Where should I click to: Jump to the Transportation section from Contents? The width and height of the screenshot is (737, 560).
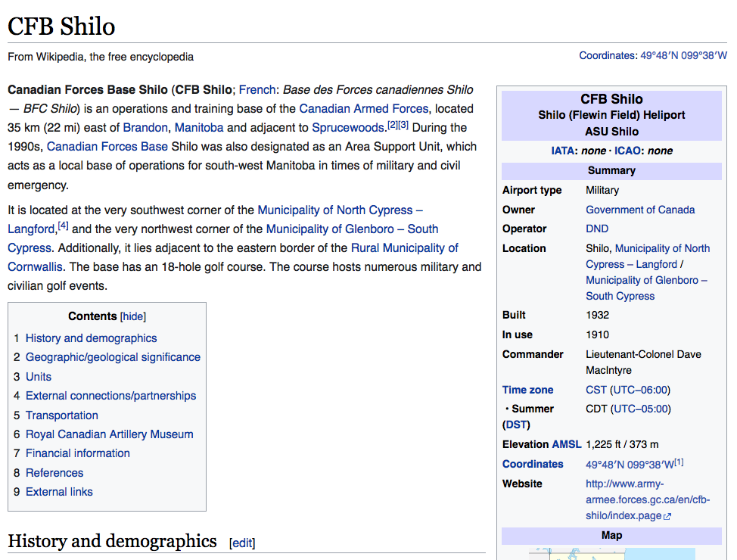click(x=62, y=415)
